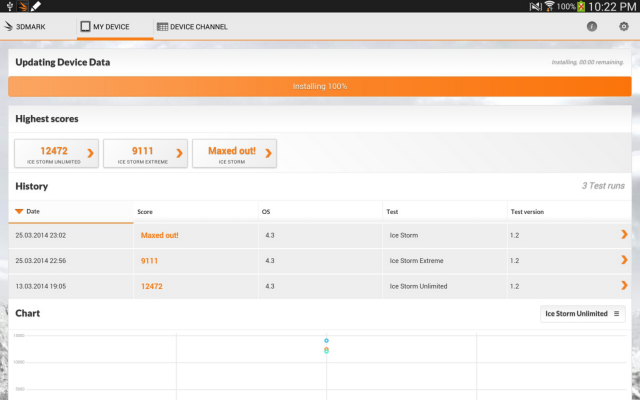Select the Maxed out! score in history
Screen dimensions: 640x400
[x=160, y=235]
